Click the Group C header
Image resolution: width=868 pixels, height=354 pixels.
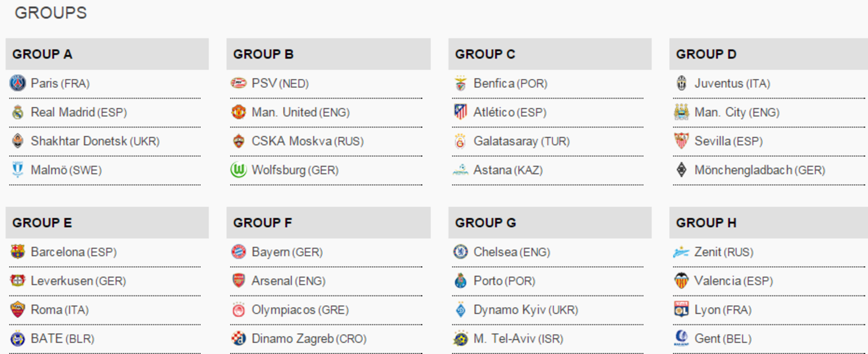click(550, 54)
